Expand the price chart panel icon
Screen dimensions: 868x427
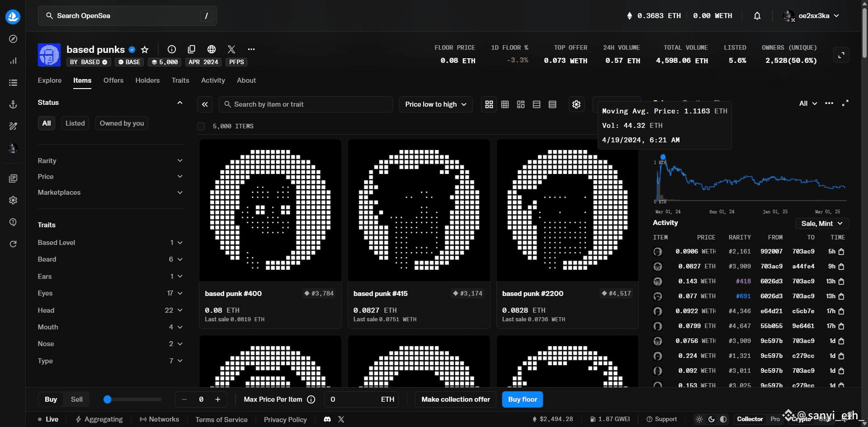pos(845,103)
